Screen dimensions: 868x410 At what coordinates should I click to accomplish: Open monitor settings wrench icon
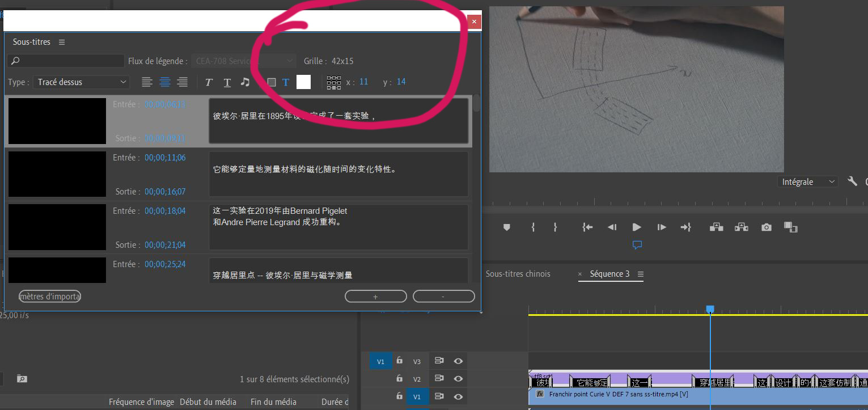(x=852, y=181)
